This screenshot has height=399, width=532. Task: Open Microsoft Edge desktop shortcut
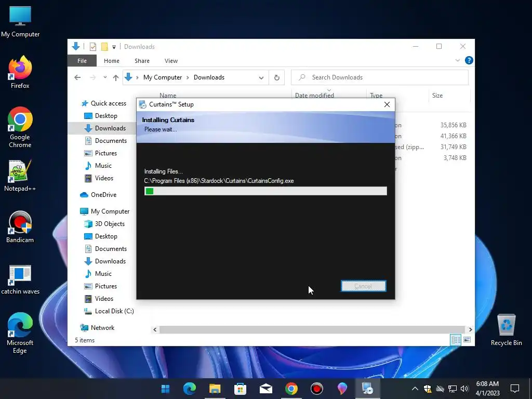click(x=20, y=333)
